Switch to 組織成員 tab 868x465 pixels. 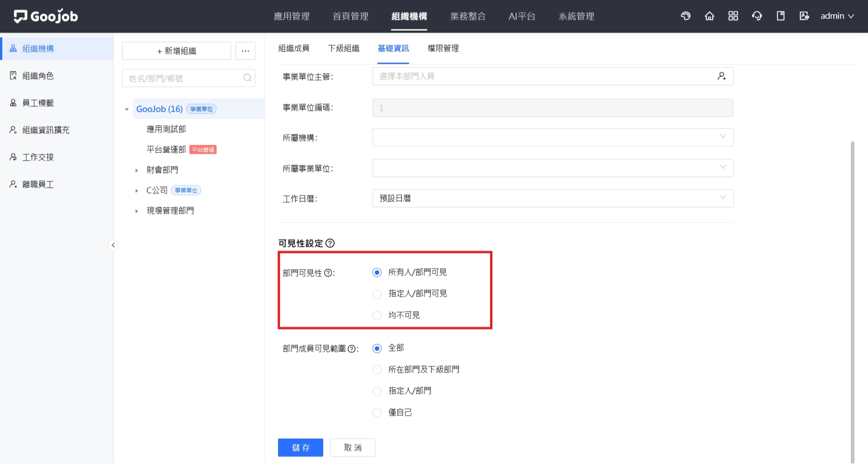pos(294,48)
